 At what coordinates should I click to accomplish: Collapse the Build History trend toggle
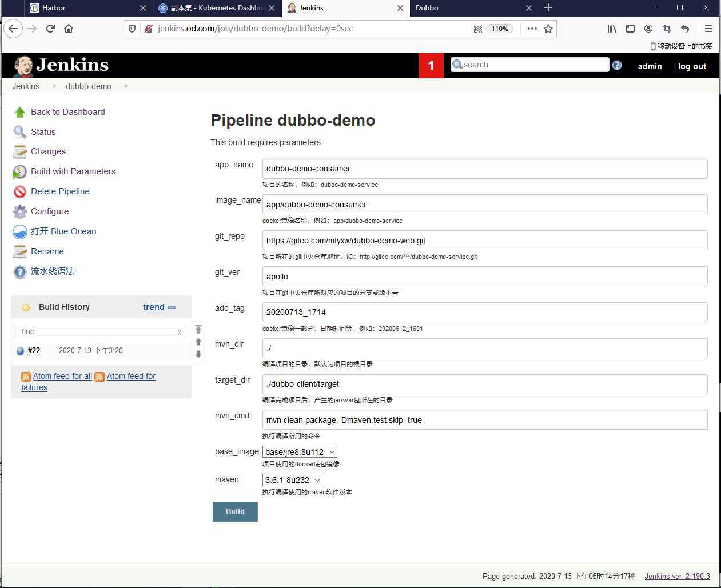[172, 307]
